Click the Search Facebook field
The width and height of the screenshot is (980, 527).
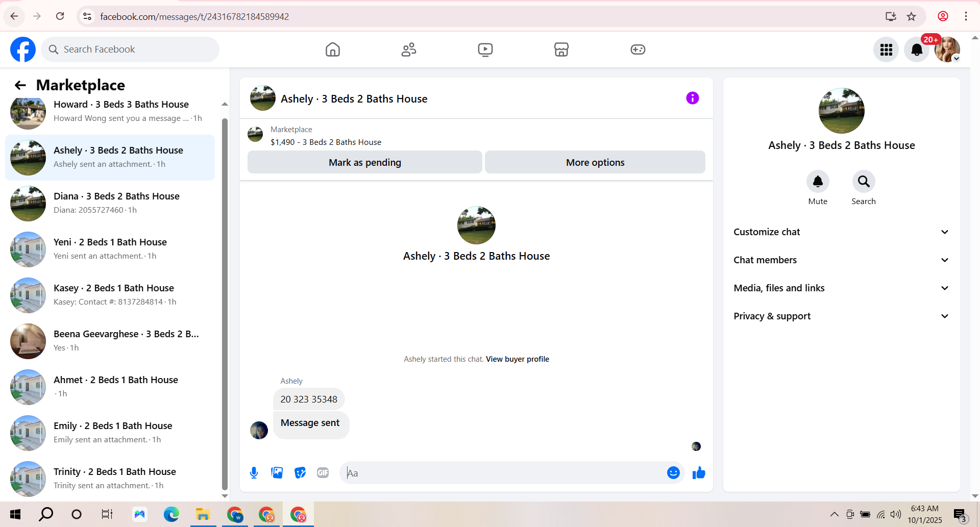pos(130,49)
